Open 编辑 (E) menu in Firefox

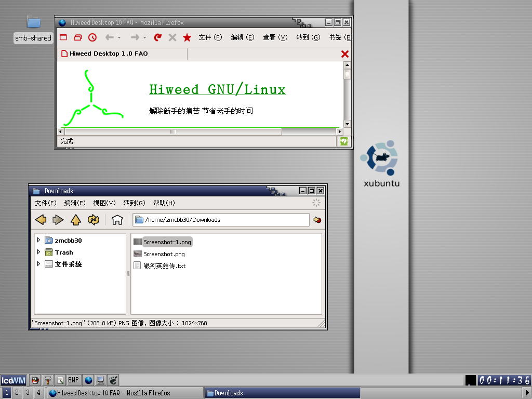(243, 37)
